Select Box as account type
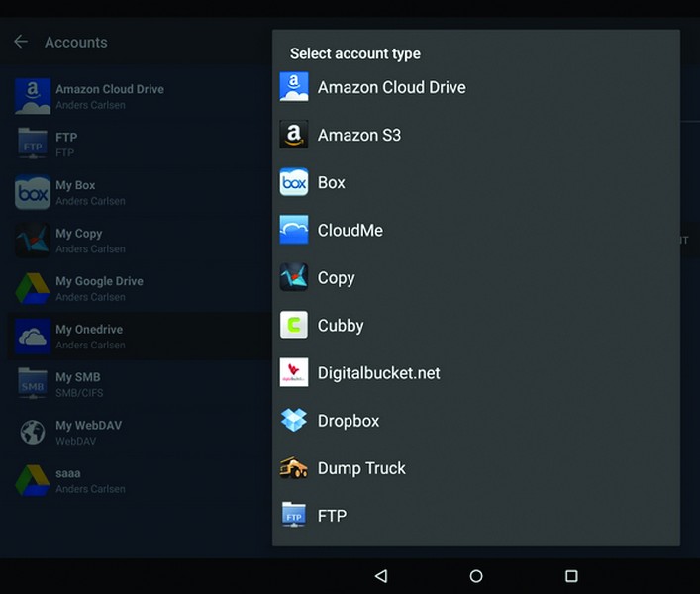This screenshot has width=700, height=594. [x=476, y=182]
